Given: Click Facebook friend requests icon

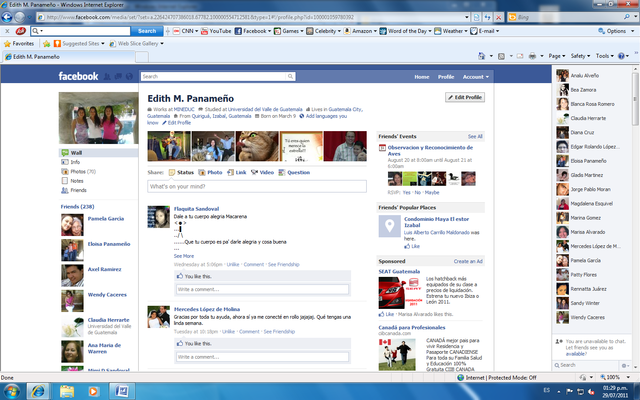Looking at the screenshot, I should pyautogui.click(x=107, y=76).
